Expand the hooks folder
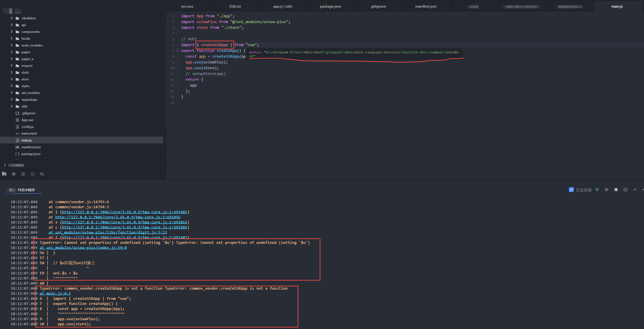Image resolution: width=644 pixels, height=329 pixels. tap(12, 38)
